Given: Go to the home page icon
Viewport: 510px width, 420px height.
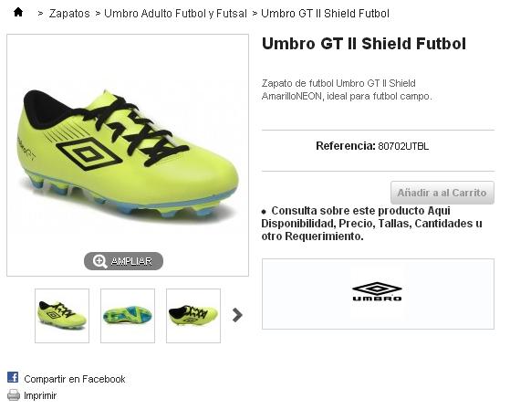Looking at the screenshot, I should click(18, 13).
